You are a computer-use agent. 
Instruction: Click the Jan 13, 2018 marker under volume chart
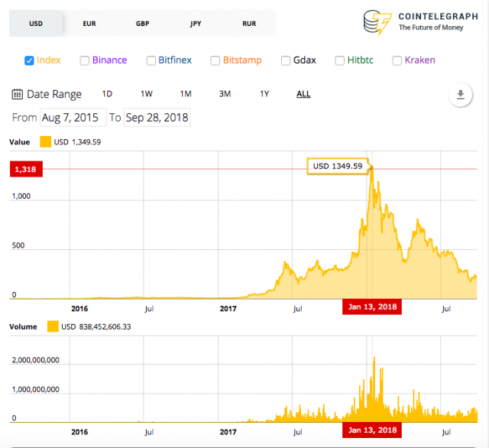point(372,430)
